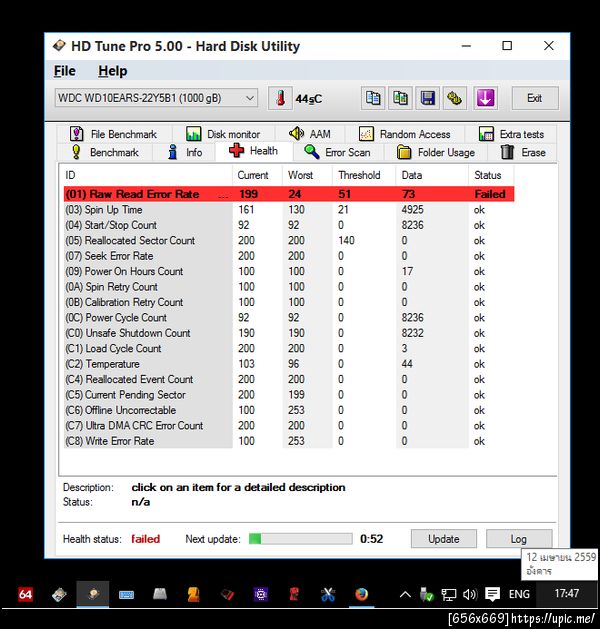Image resolution: width=600 pixels, height=629 pixels.
Task: Click the purple download arrow icon
Action: tap(485, 98)
